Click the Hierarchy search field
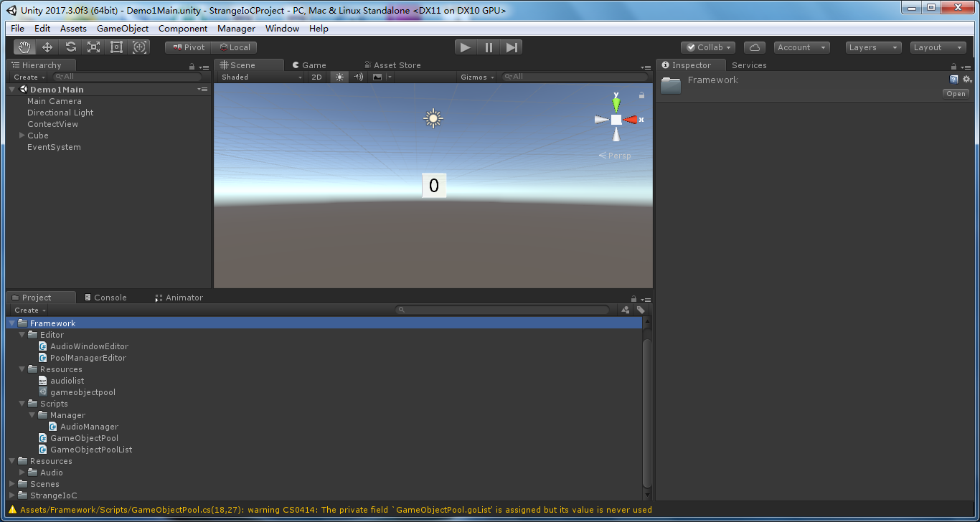 tap(128, 77)
